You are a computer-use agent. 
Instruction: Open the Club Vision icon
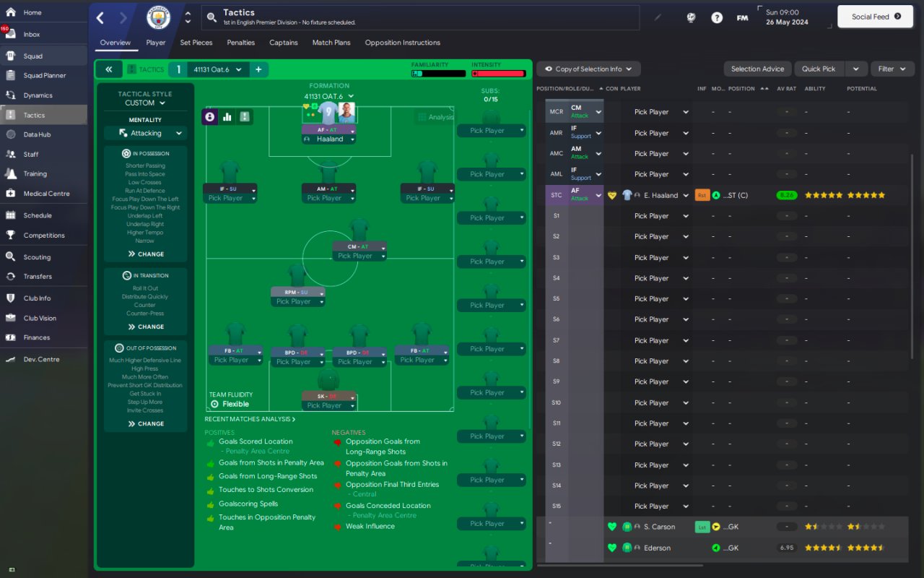(x=10, y=318)
